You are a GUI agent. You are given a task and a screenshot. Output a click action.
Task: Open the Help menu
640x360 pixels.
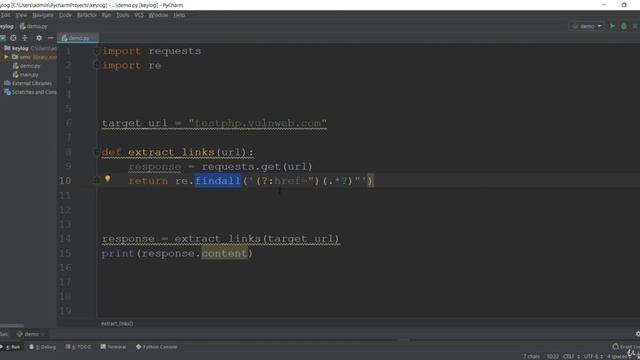(179, 15)
